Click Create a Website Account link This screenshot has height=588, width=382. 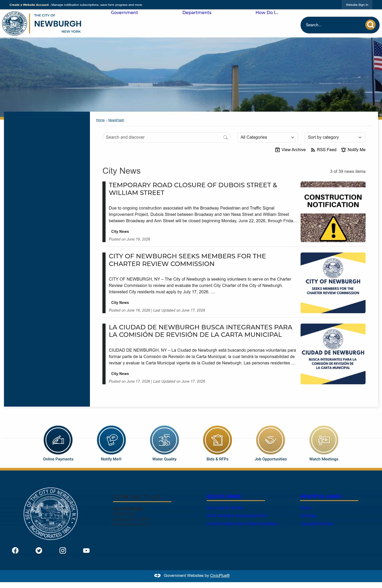(29, 5)
